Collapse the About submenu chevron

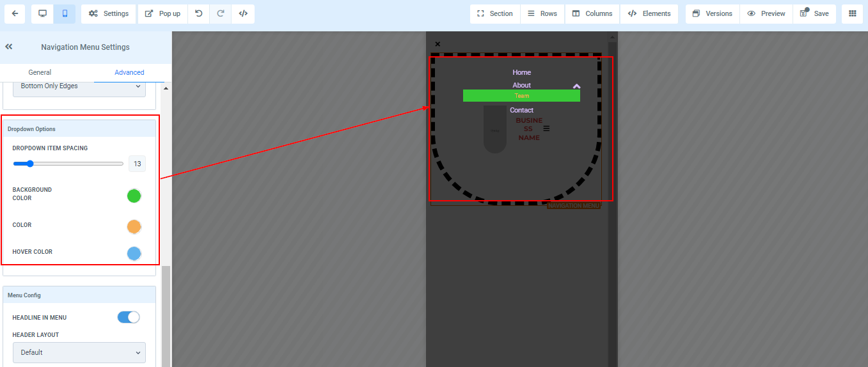coord(576,86)
